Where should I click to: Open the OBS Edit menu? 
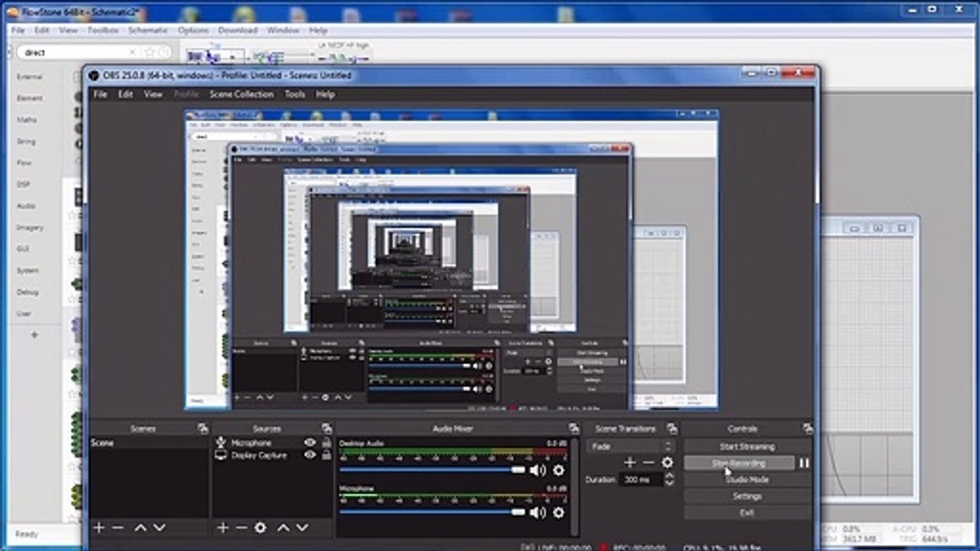click(126, 94)
